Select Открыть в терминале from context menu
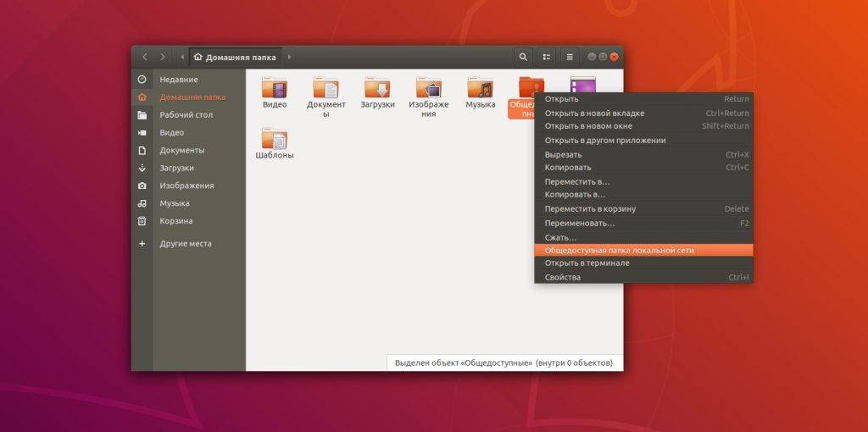The width and height of the screenshot is (868, 432). click(587, 263)
